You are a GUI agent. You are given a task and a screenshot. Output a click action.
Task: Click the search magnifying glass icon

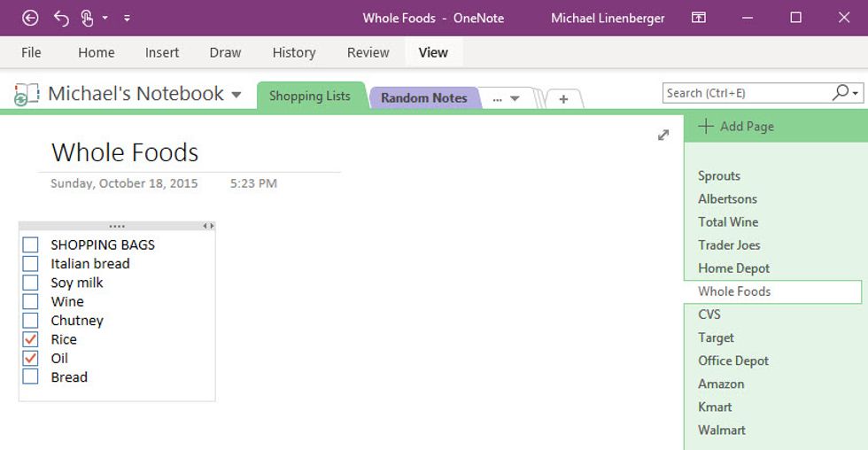840,92
